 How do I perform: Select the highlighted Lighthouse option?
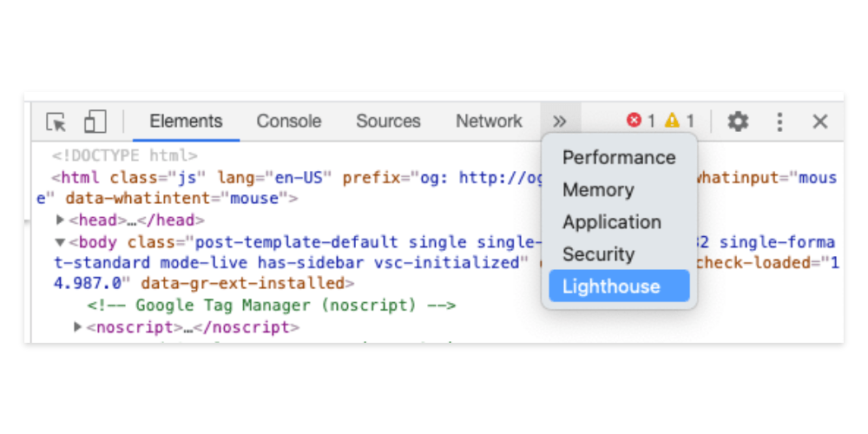[x=611, y=286]
